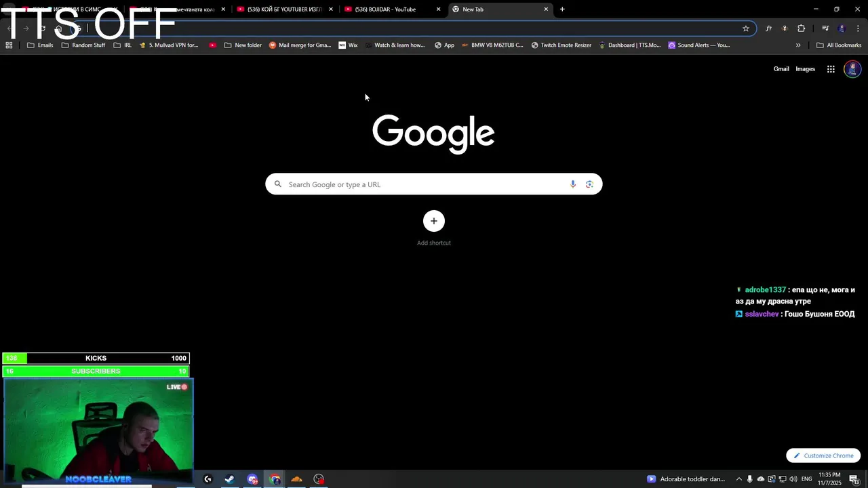Open the Chrome three-dot menu
The width and height of the screenshot is (868, 488).
tap(859, 28)
